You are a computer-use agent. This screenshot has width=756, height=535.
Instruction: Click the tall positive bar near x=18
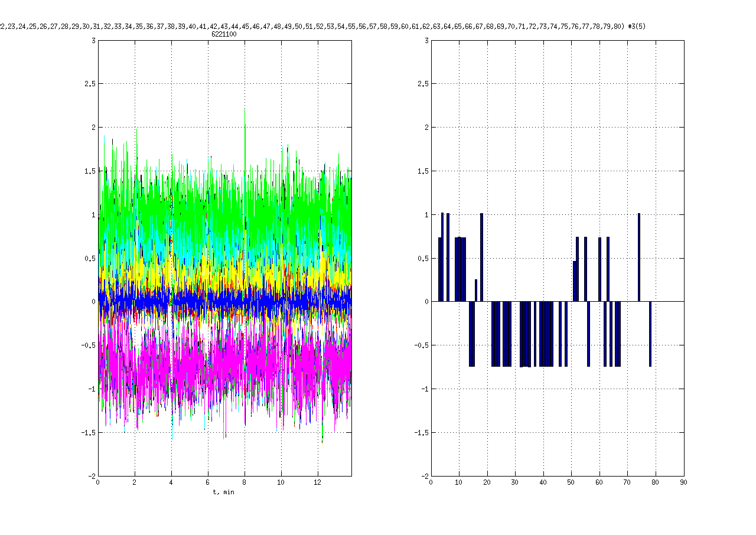482,257
